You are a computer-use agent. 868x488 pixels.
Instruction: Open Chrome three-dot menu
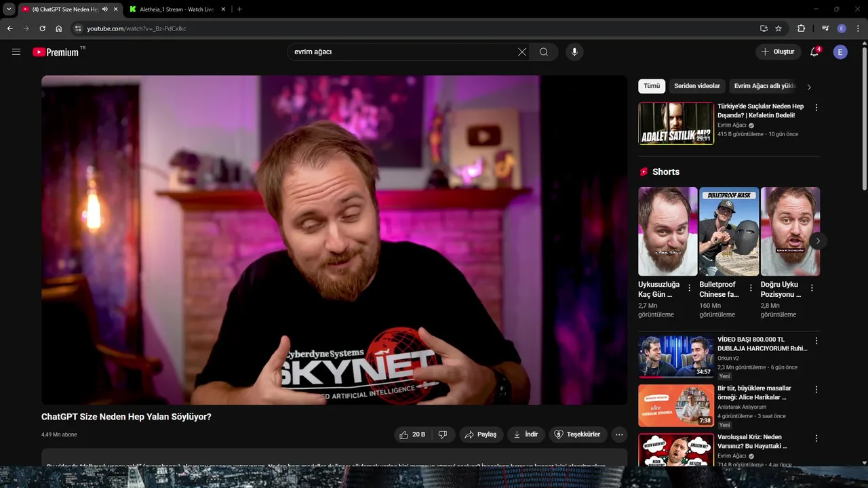[x=859, y=28]
